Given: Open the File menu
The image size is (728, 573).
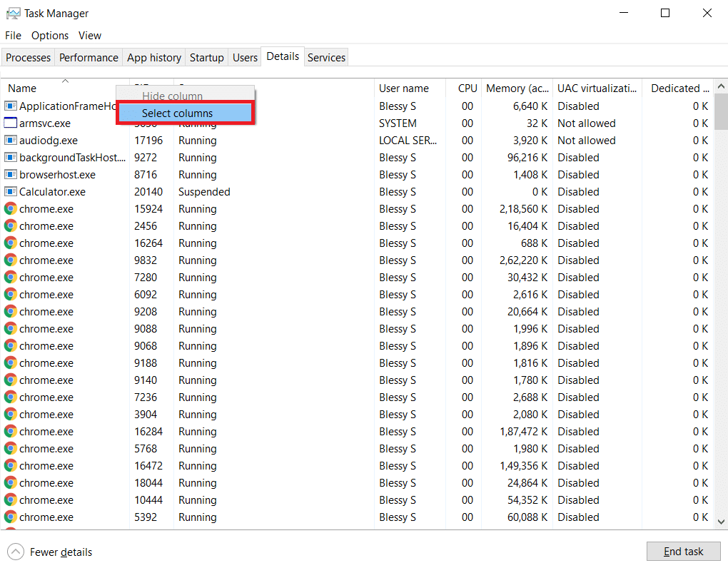Looking at the screenshot, I should [x=13, y=36].
